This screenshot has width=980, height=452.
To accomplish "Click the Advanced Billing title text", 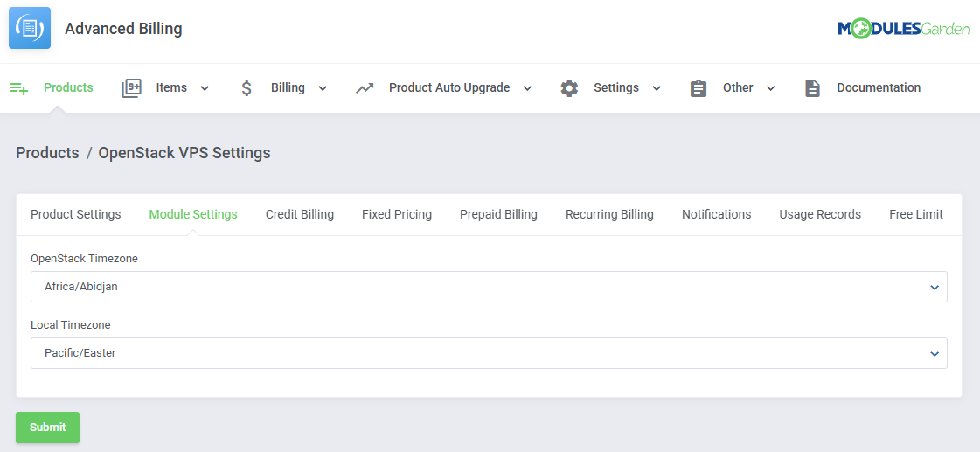I will [x=123, y=29].
